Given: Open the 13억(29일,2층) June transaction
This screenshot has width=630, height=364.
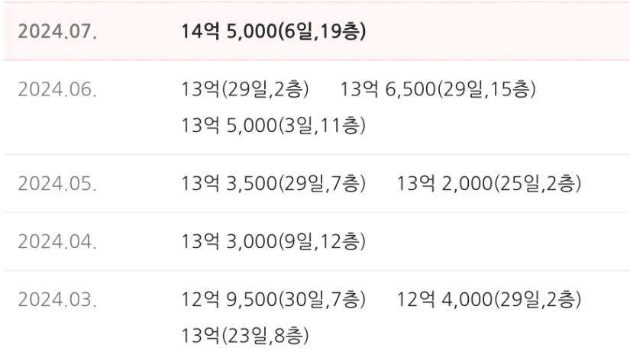Looking at the screenshot, I should 245,89.
